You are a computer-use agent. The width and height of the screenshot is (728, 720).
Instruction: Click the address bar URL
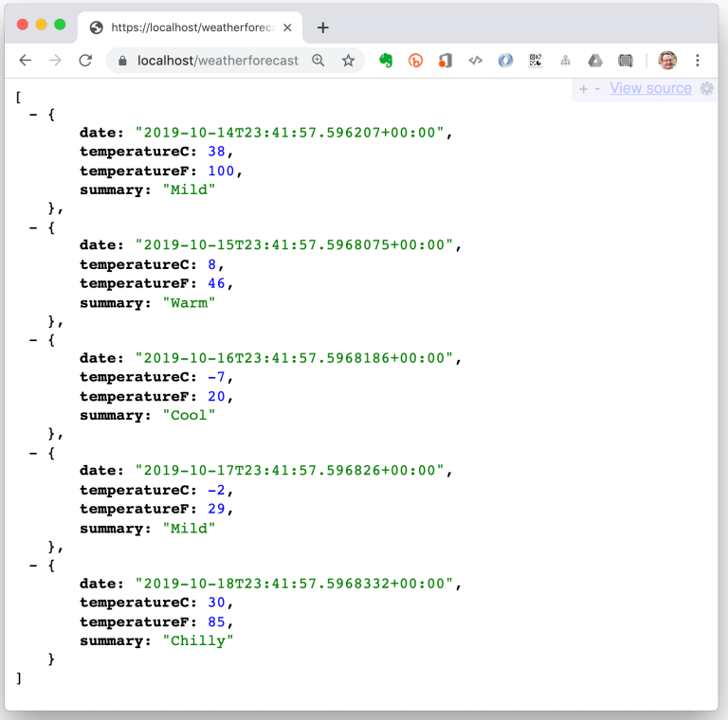[x=217, y=61]
